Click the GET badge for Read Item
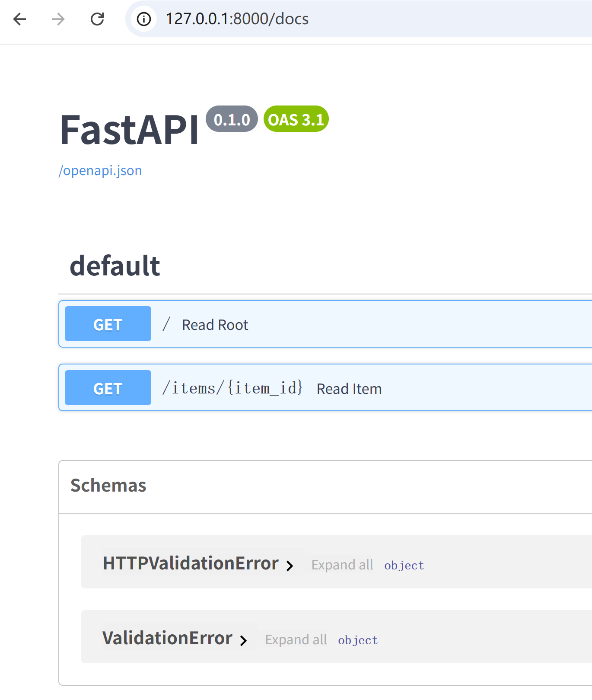Screen dimensions: 592x700 (x=108, y=388)
